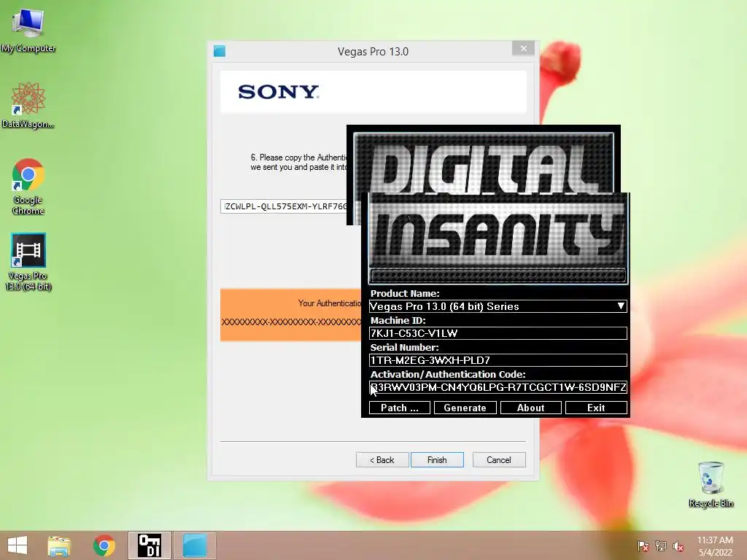Click the < Back button in Vegas dialog
The height and width of the screenshot is (560, 747).
coord(382,460)
